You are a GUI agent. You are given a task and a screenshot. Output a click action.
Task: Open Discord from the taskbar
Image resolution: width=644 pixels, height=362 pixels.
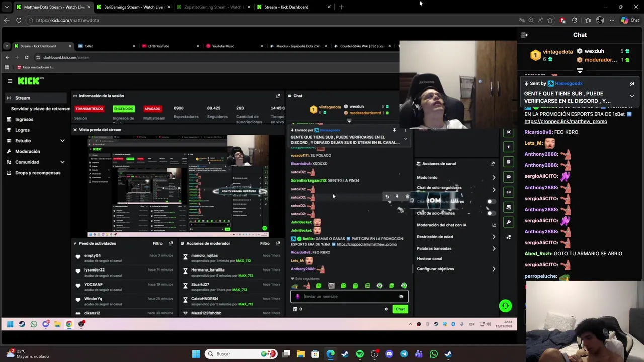click(x=389, y=354)
